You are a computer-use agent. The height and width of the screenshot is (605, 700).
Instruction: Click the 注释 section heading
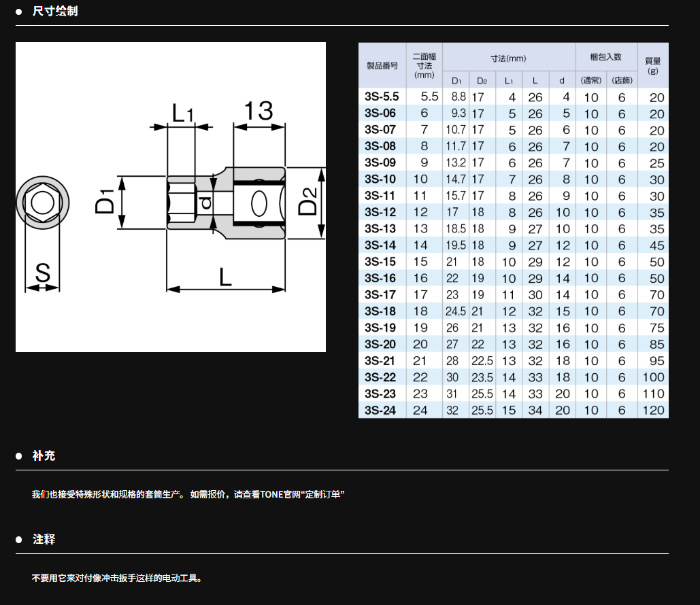point(44,540)
